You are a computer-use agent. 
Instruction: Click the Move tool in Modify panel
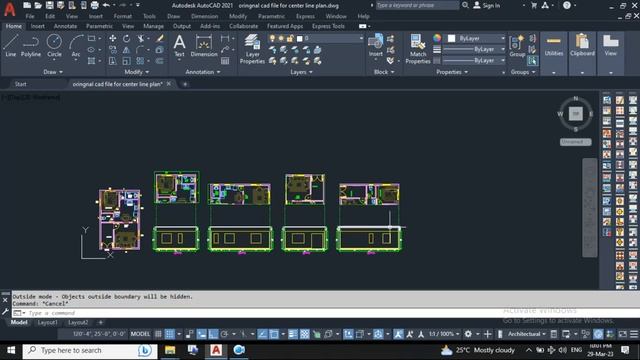[x=113, y=38]
